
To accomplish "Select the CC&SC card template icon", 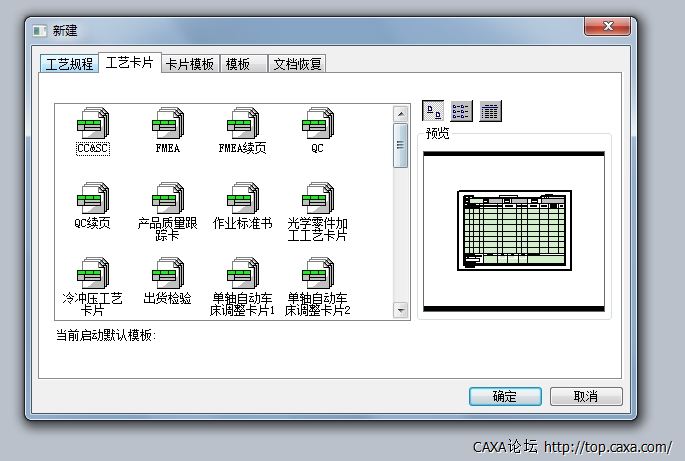I will [93, 123].
